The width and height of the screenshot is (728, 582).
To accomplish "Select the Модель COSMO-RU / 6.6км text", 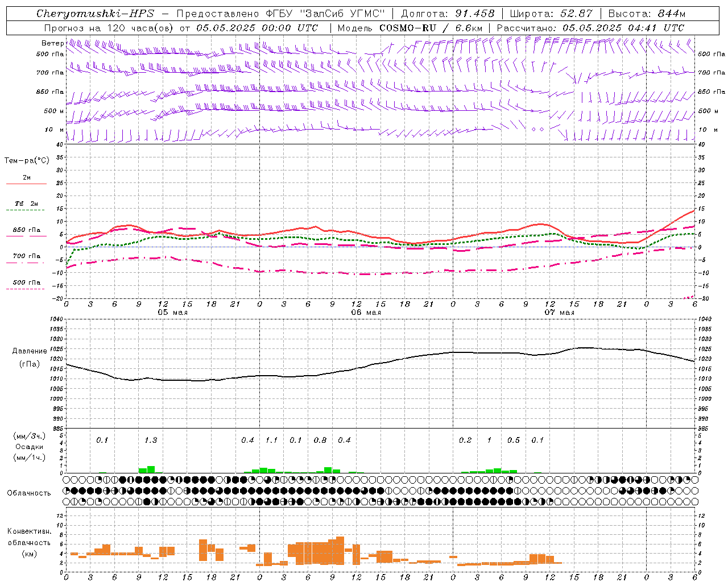I will (410, 28).
